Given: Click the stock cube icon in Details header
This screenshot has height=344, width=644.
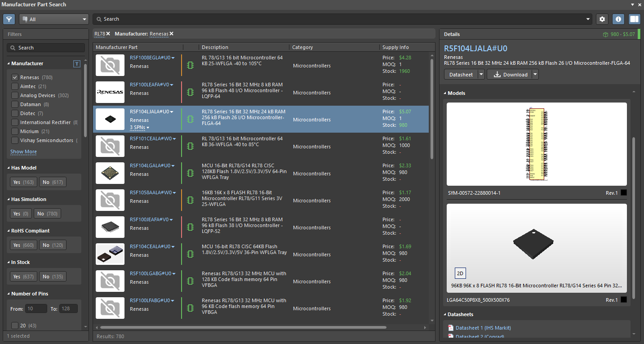Looking at the screenshot, I should (605, 34).
